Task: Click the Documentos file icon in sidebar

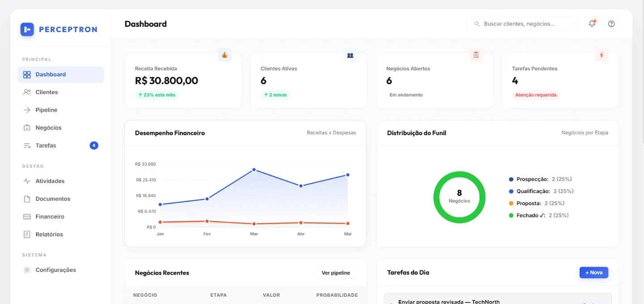Action: coord(27,199)
